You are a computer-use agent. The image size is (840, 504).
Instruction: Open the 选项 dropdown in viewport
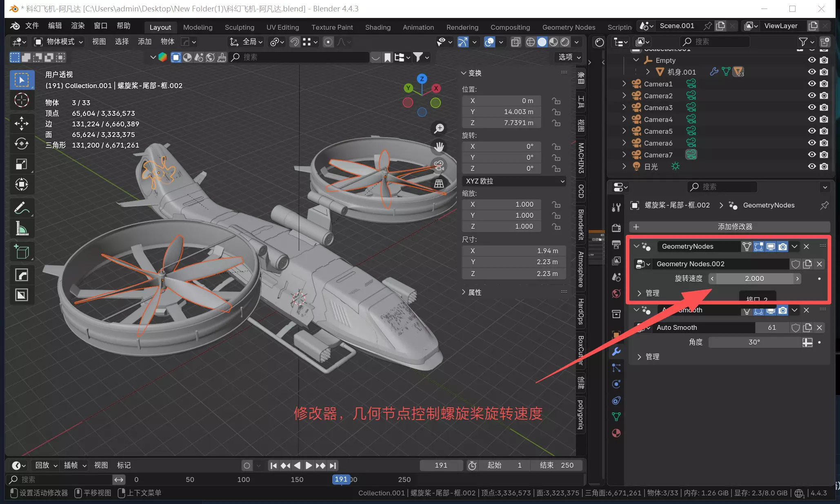click(x=570, y=57)
